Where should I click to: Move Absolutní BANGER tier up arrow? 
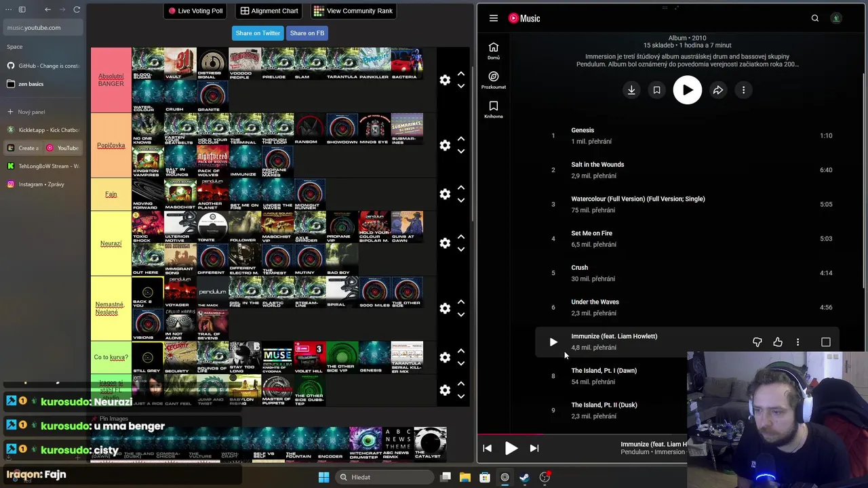pos(461,74)
